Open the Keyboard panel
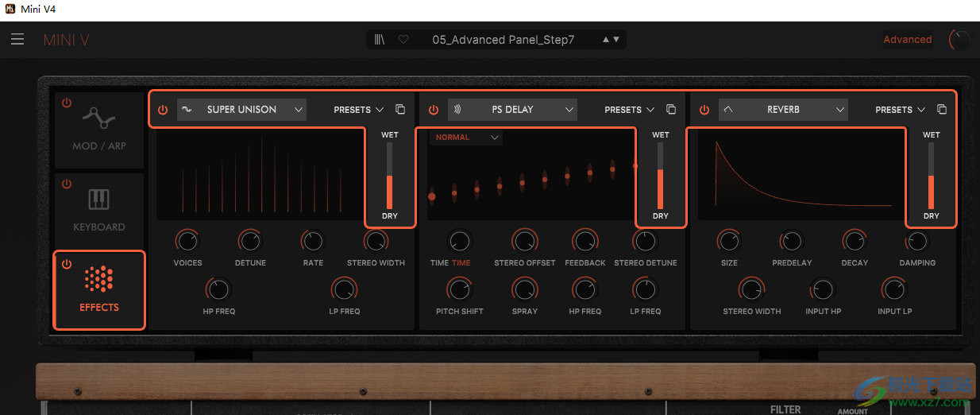This screenshot has height=415, width=980. point(99,207)
